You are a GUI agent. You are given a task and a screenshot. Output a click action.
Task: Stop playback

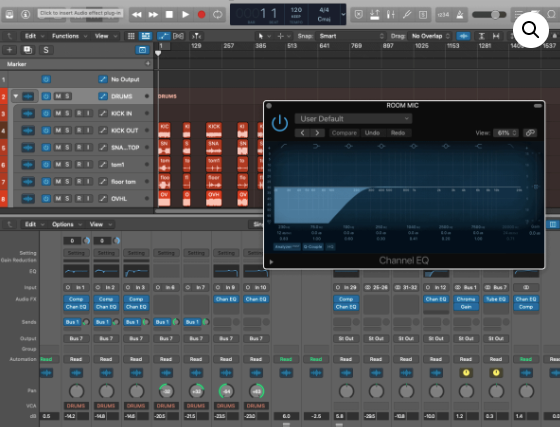(169, 15)
